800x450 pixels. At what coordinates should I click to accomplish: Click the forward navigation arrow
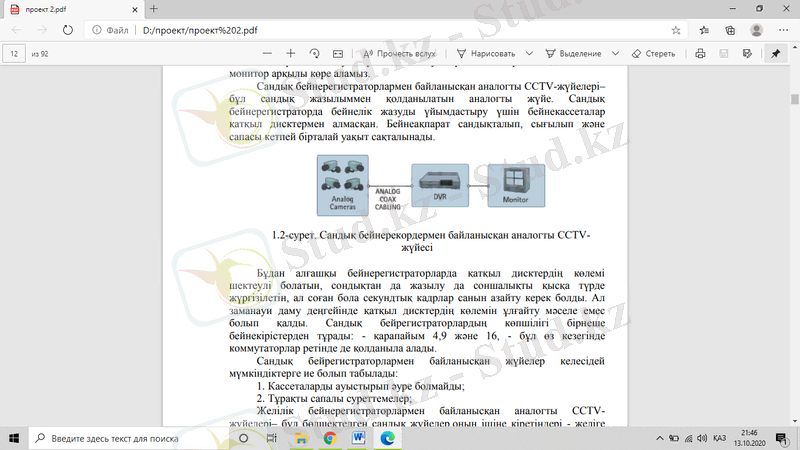point(42,30)
